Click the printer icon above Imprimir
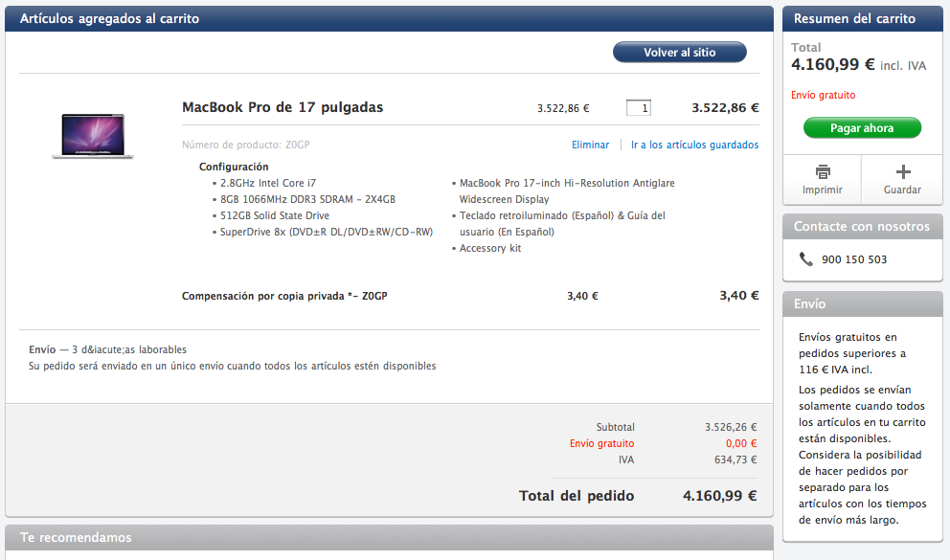 coord(823,172)
